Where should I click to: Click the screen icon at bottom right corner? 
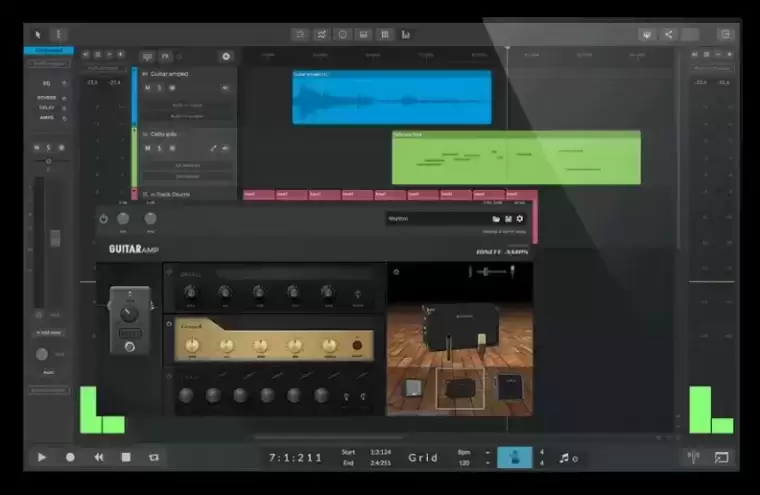point(722,457)
